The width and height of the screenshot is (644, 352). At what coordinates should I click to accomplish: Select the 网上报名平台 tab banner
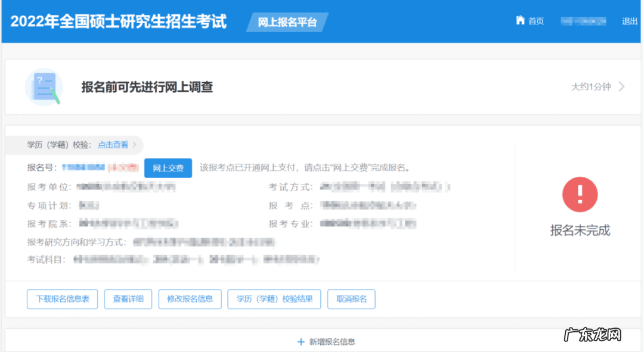click(287, 21)
